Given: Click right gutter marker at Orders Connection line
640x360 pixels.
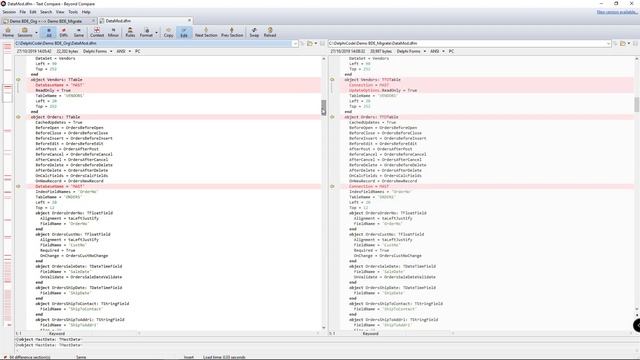Looking at the screenshot, I should coord(332,186).
